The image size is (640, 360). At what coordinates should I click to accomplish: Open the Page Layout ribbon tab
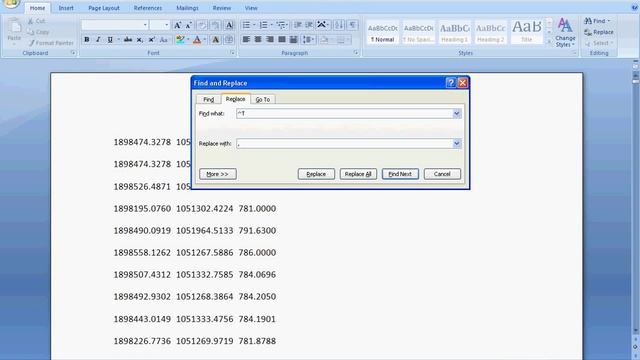[x=104, y=8]
